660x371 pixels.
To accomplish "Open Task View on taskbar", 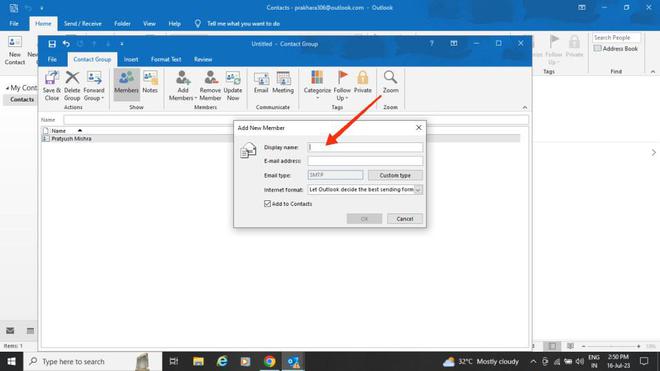I will pos(173,361).
